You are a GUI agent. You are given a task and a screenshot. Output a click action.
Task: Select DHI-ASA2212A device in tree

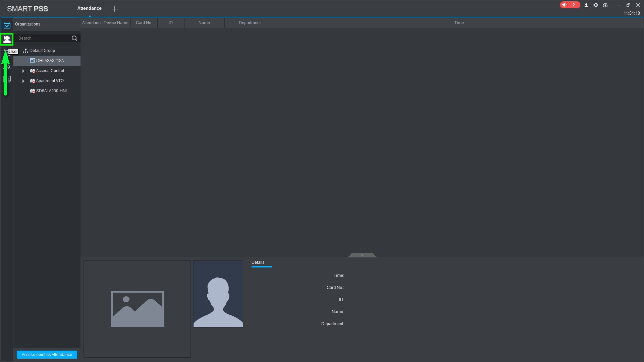click(x=50, y=61)
